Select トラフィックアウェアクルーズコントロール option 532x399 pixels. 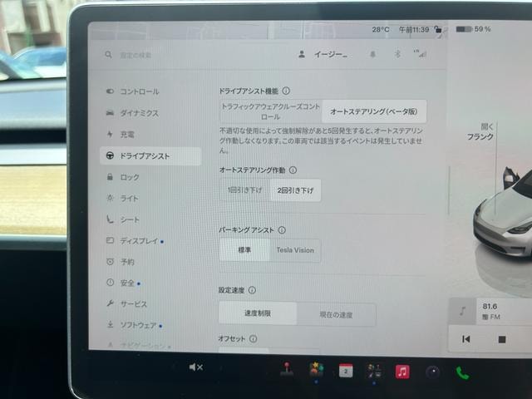(270, 111)
